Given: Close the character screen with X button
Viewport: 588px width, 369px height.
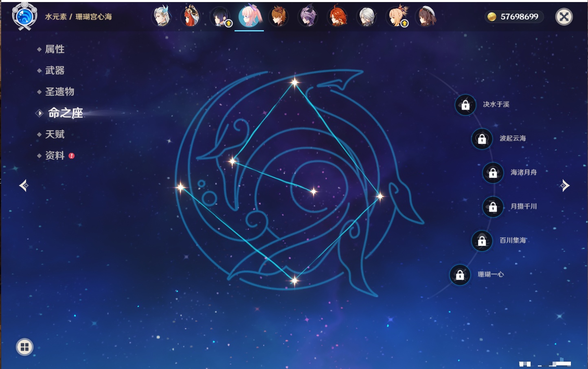Looking at the screenshot, I should [x=564, y=17].
